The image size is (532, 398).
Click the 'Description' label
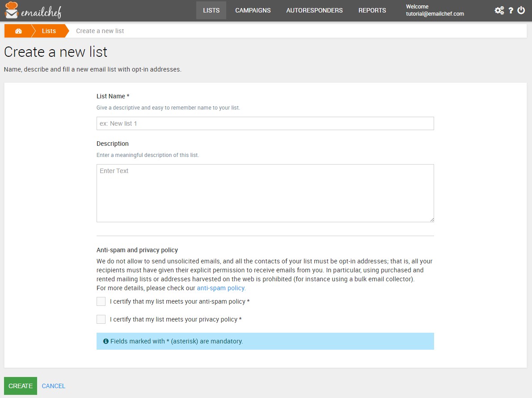coord(112,144)
